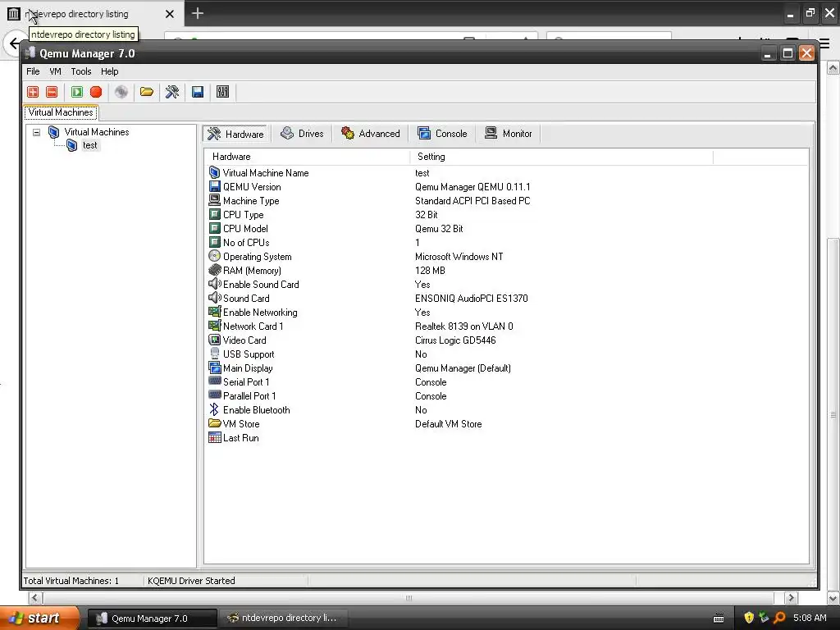The width and height of the screenshot is (840, 630).
Task: Select the Virtual Machines root tree item
Action: pos(97,132)
